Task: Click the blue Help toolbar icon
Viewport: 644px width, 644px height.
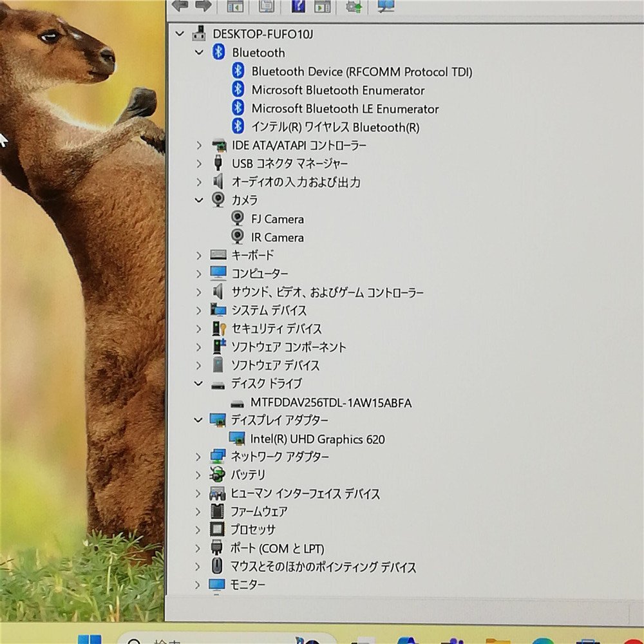Action: point(298,6)
